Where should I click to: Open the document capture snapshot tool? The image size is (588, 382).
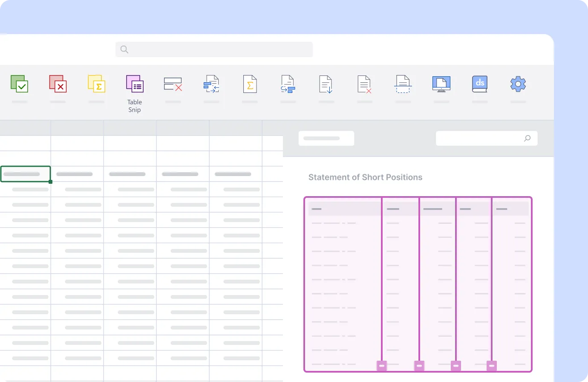403,84
